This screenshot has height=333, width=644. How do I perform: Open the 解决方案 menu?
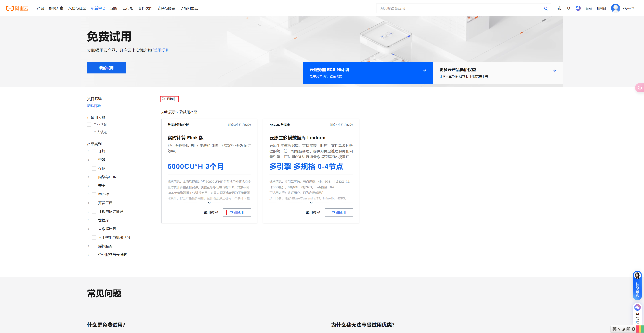[x=56, y=8]
